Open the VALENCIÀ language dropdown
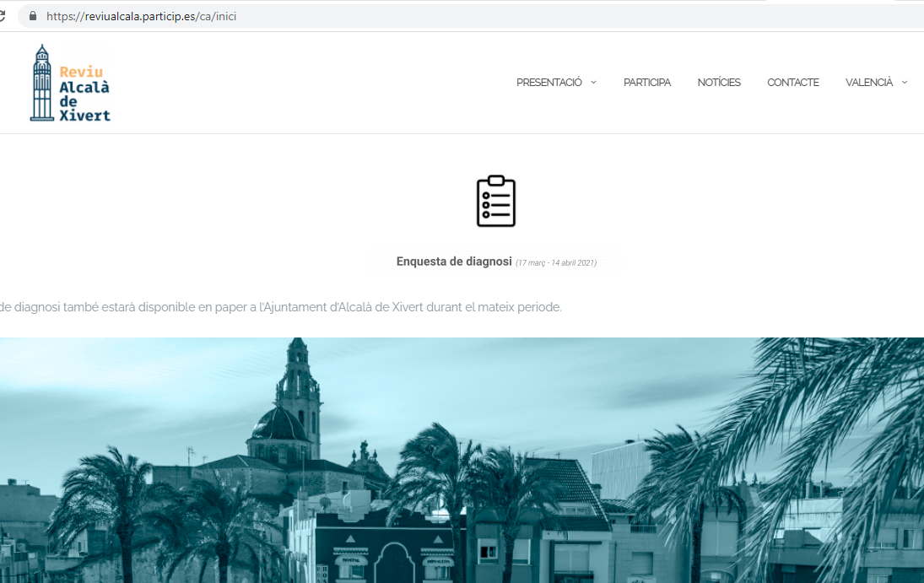The width and height of the screenshot is (924, 583). tap(869, 83)
